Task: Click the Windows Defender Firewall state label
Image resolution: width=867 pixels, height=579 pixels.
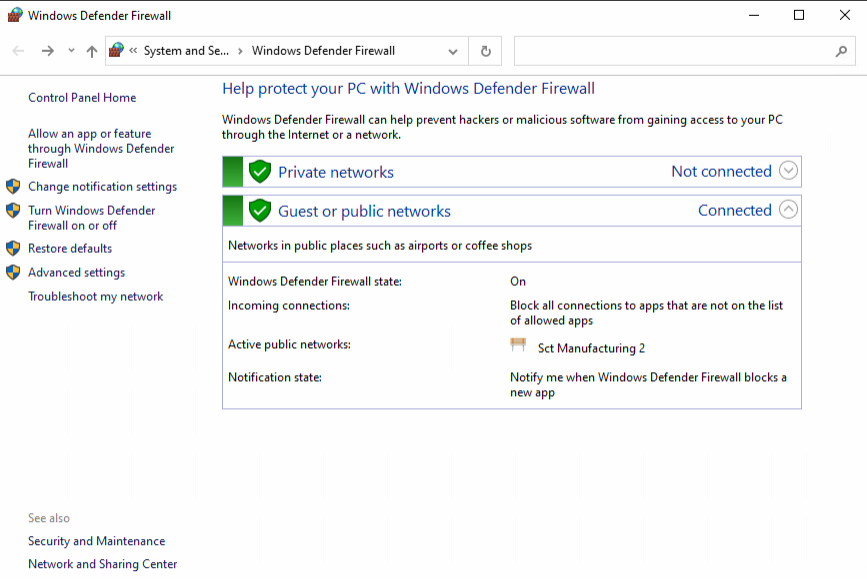Action: pos(315,281)
